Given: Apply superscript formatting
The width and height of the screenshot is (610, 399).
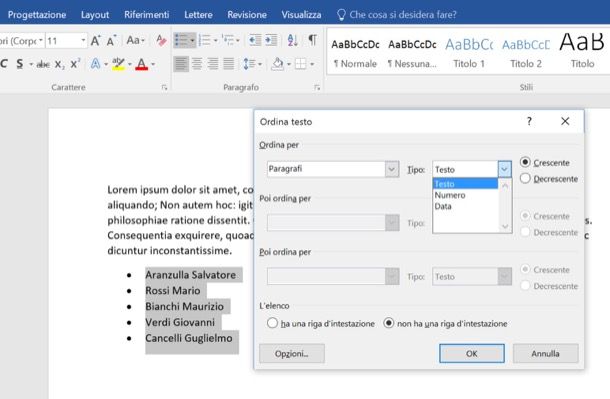Looking at the screenshot, I should (x=75, y=64).
